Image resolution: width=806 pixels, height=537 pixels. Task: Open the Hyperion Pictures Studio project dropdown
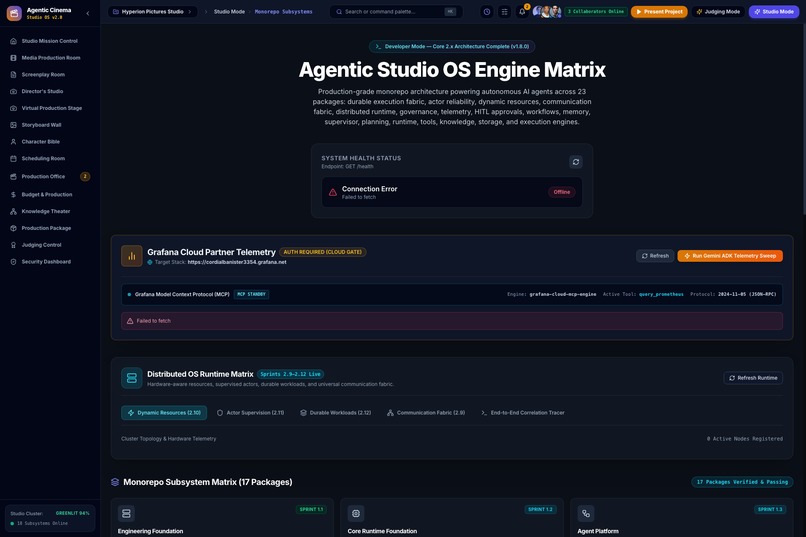(152, 11)
